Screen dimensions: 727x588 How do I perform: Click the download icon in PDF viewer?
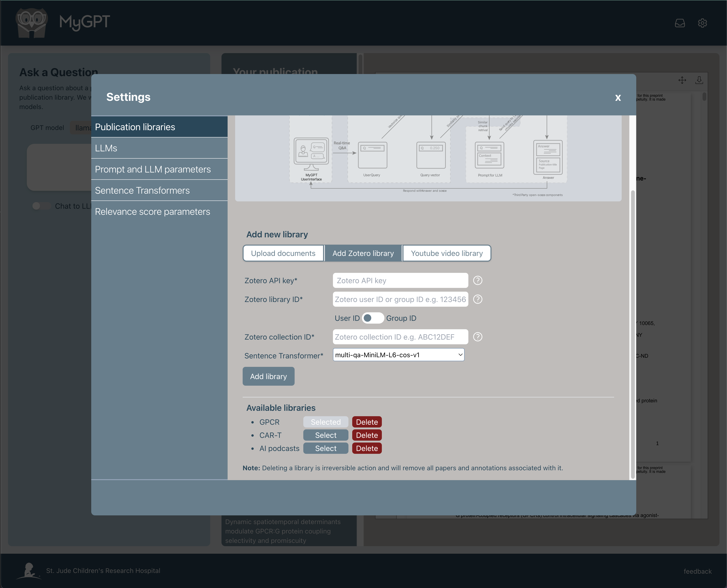pyautogui.click(x=699, y=80)
